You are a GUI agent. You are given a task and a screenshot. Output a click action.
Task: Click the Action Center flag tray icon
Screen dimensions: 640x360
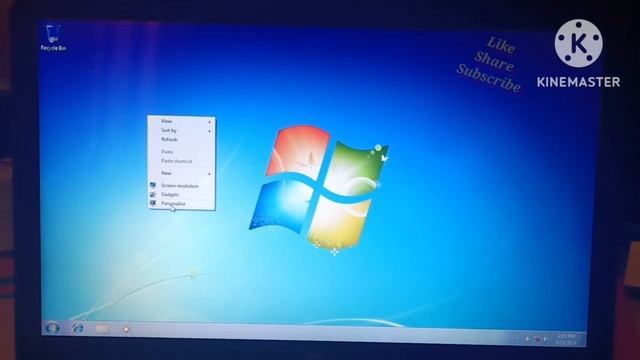point(527,339)
